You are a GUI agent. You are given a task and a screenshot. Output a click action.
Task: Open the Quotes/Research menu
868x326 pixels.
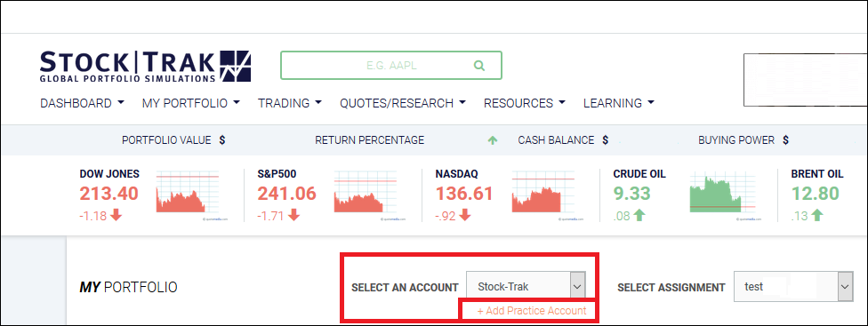coord(403,103)
